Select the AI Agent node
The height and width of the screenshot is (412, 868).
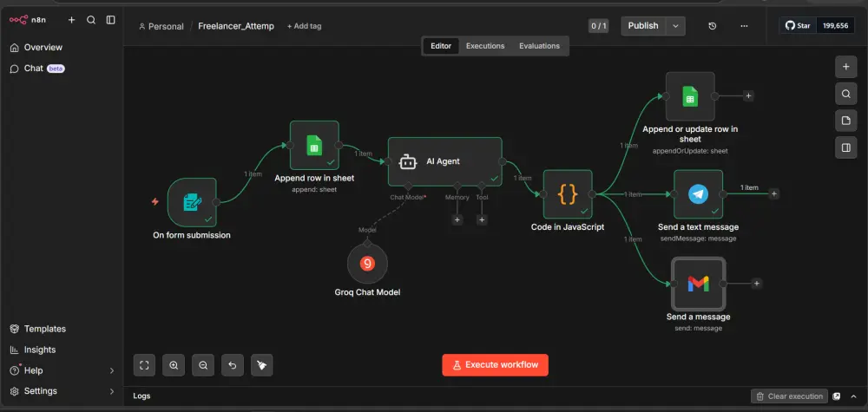[x=445, y=161]
